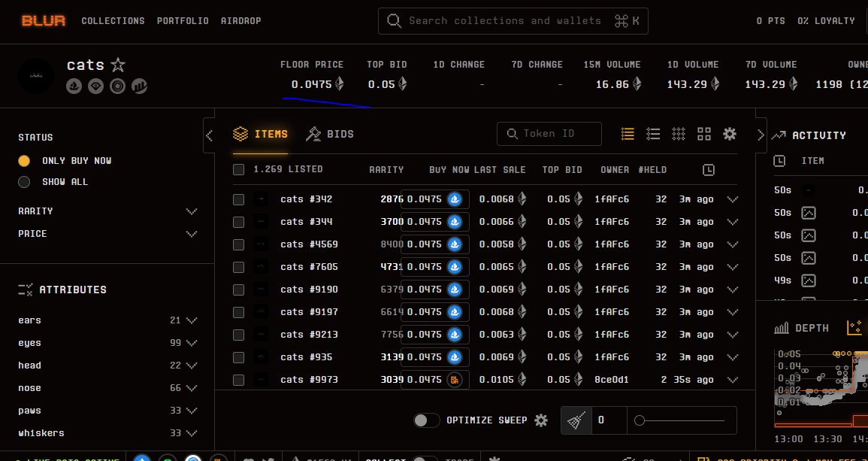868x461 pixels.
Task: Open owner 1fAFc6 link on cats #935 row
Action: [612, 357]
